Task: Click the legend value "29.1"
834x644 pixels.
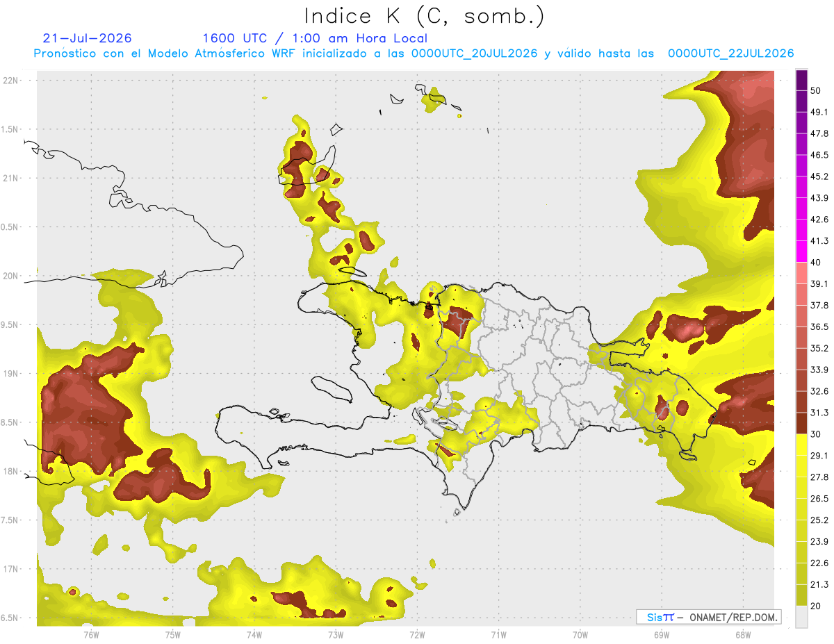Action: click(819, 456)
